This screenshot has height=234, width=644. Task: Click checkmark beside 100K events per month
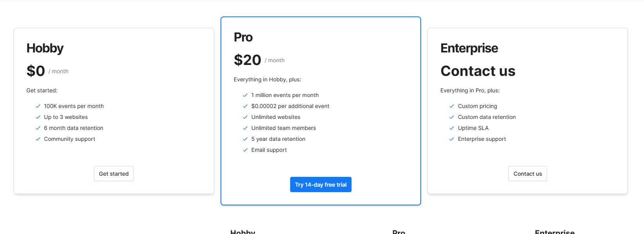[38, 106]
